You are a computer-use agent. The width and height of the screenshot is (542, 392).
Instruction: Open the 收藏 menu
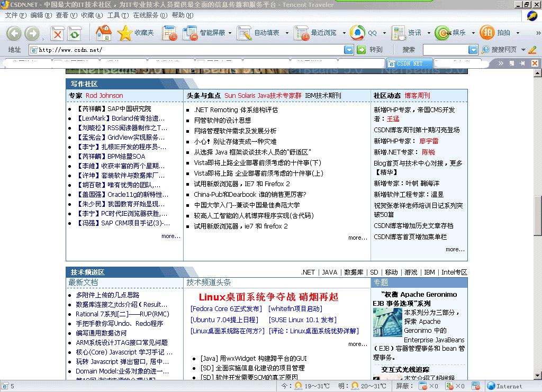pyautogui.click(x=92, y=15)
